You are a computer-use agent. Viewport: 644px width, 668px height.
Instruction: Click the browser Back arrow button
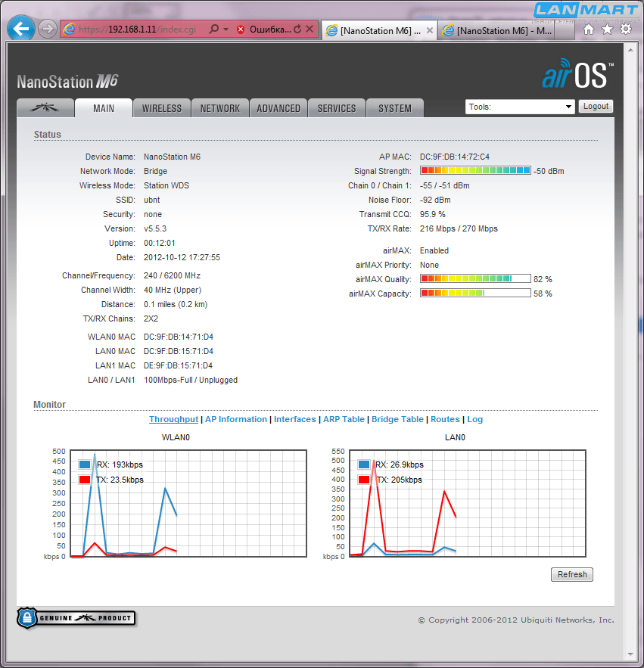coord(21,29)
